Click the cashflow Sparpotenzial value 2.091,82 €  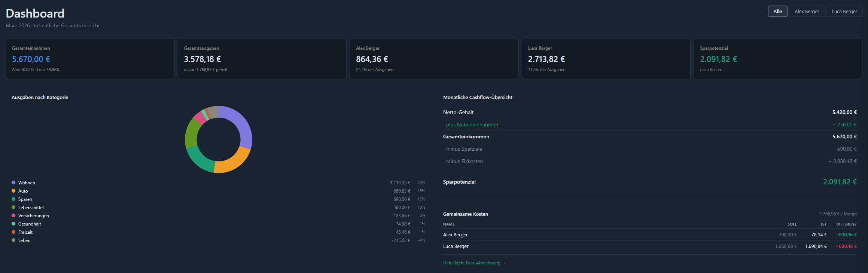[x=840, y=182]
